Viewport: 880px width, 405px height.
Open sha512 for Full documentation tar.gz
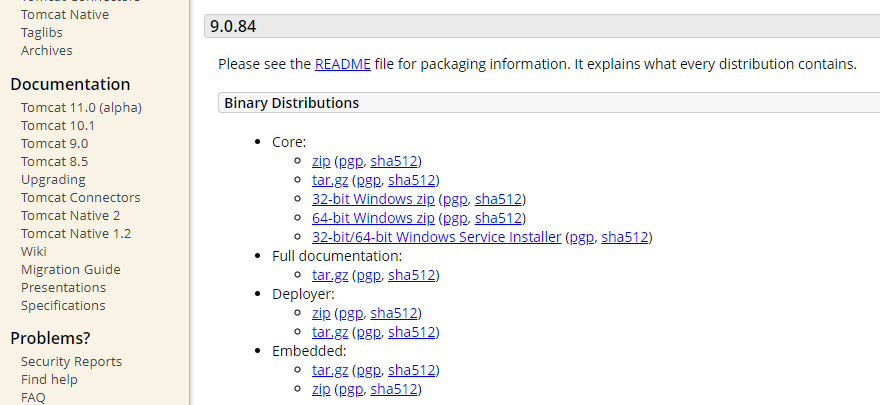[x=412, y=275]
